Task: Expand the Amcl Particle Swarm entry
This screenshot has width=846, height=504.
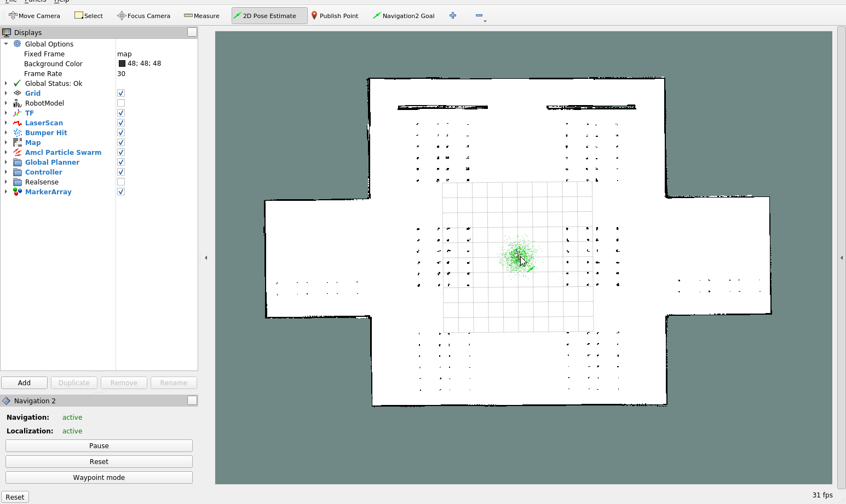Action: [x=6, y=153]
